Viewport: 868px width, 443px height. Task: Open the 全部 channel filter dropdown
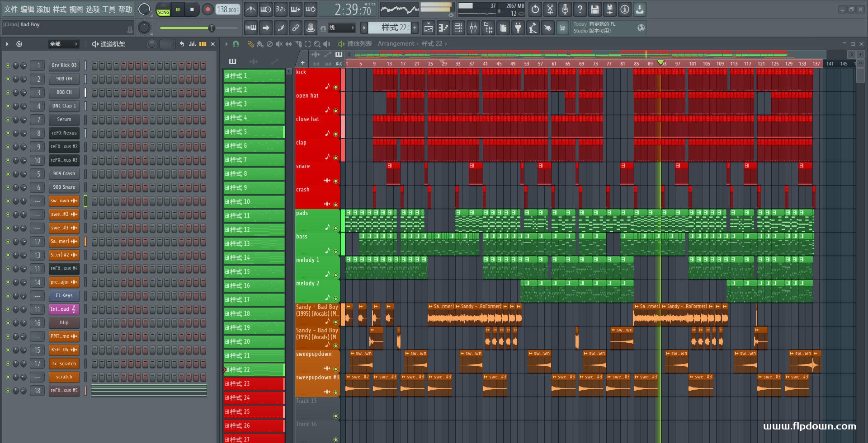(63, 44)
